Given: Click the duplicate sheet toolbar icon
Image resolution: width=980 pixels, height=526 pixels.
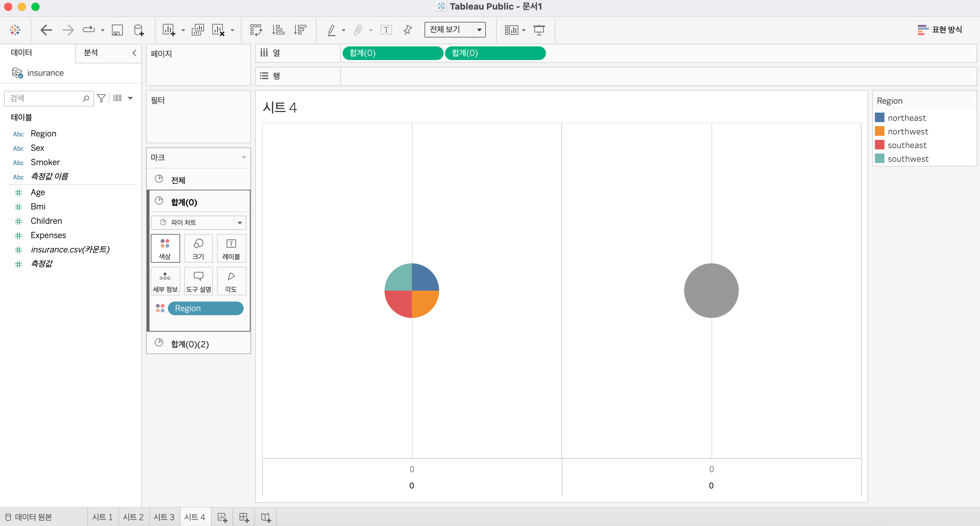Looking at the screenshot, I should (x=198, y=30).
